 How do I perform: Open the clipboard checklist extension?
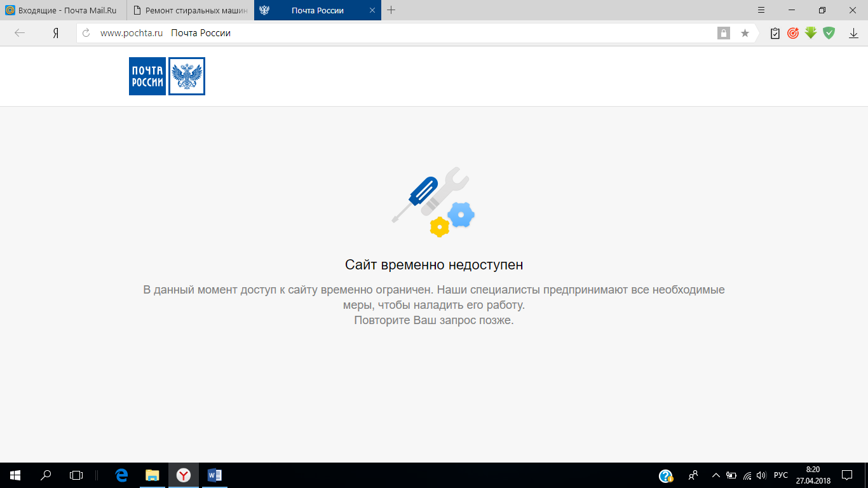coord(775,33)
